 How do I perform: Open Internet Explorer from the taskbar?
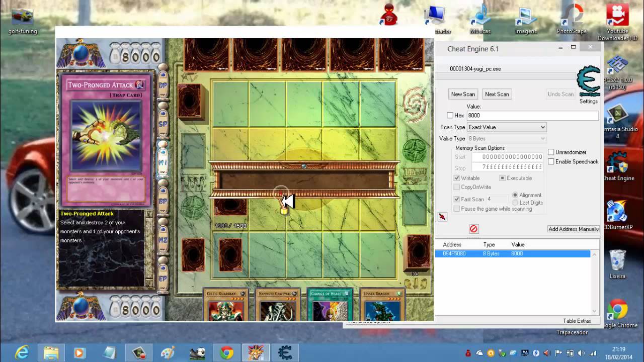coord(22,352)
